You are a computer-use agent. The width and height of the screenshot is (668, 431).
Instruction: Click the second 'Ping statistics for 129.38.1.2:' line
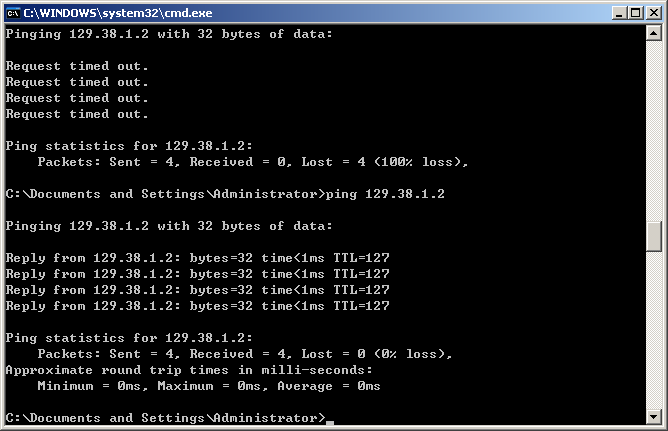(x=129, y=338)
